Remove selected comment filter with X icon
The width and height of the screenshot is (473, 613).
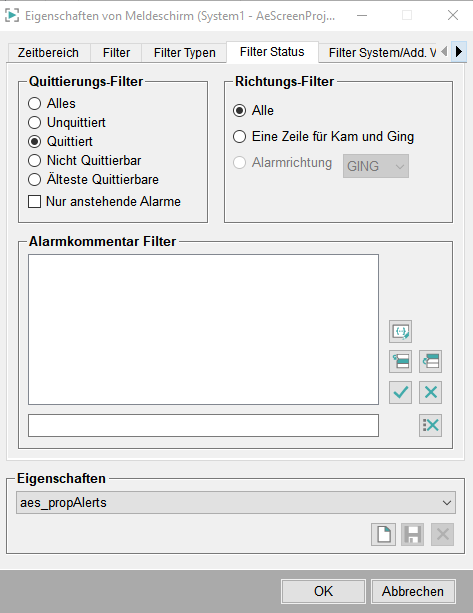430,392
